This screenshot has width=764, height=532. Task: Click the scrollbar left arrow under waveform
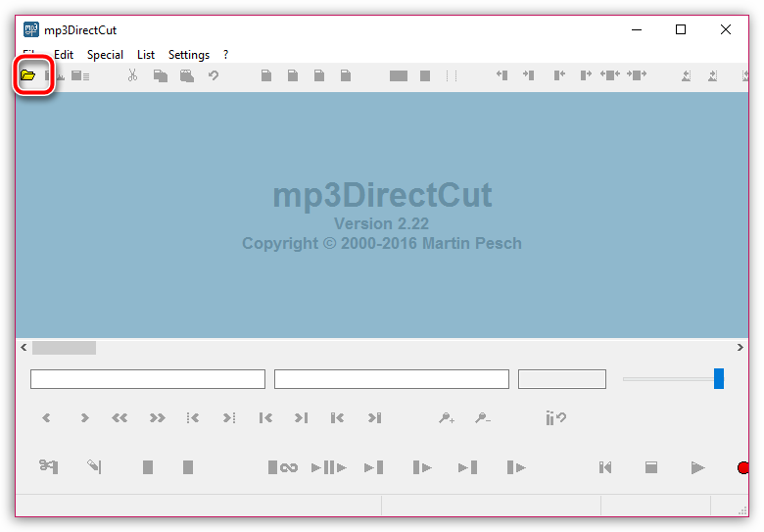(x=24, y=348)
